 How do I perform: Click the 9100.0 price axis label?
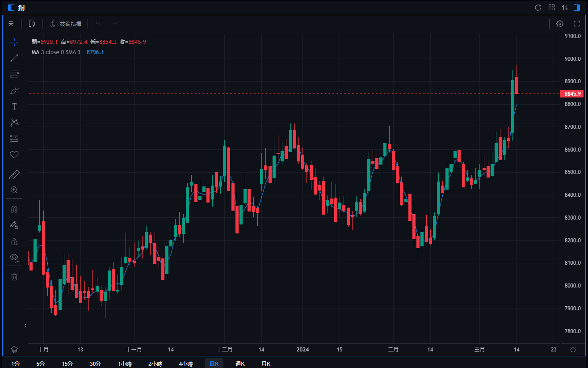572,36
